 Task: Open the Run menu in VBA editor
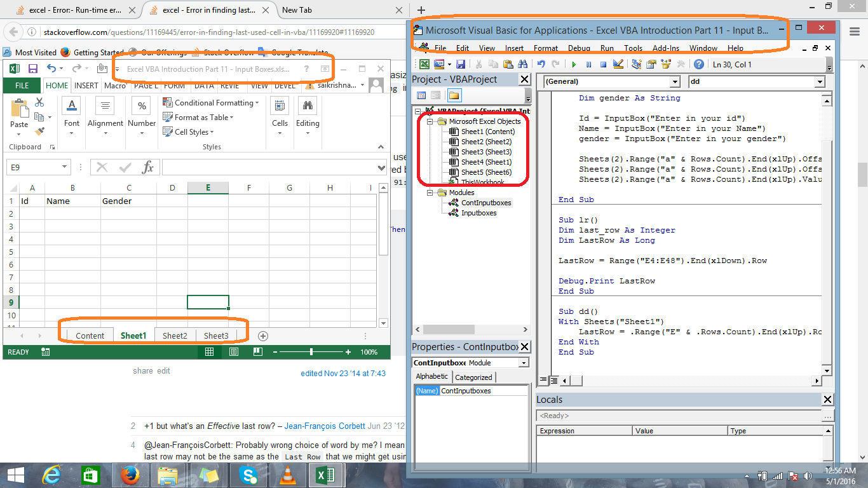607,48
